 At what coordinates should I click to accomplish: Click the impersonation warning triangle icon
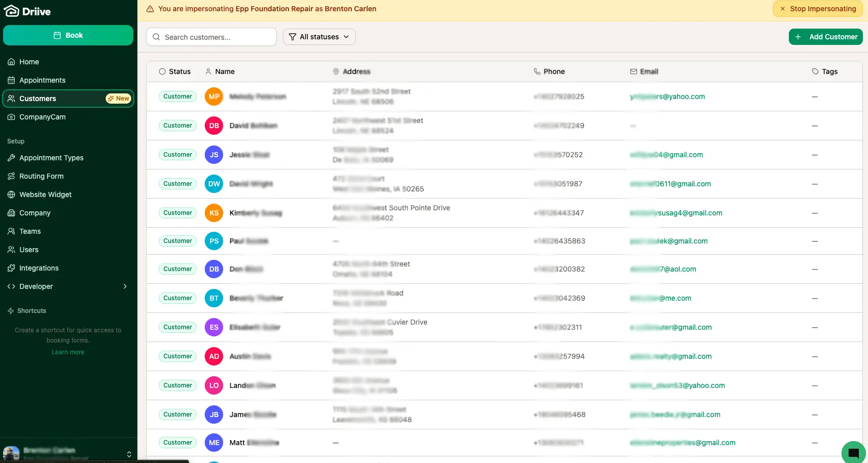pos(150,9)
